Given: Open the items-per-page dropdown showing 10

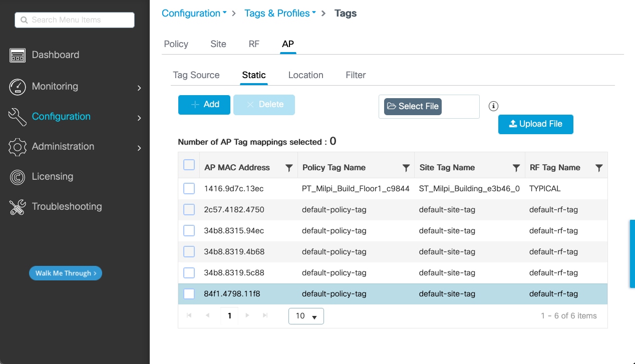Looking at the screenshot, I should (x=306, y=316).
